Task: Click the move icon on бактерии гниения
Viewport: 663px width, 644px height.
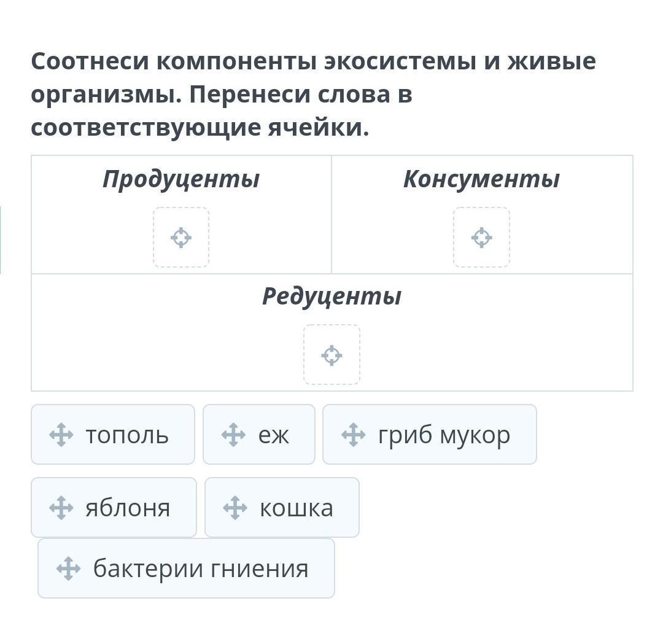Action: pos(68,568)
